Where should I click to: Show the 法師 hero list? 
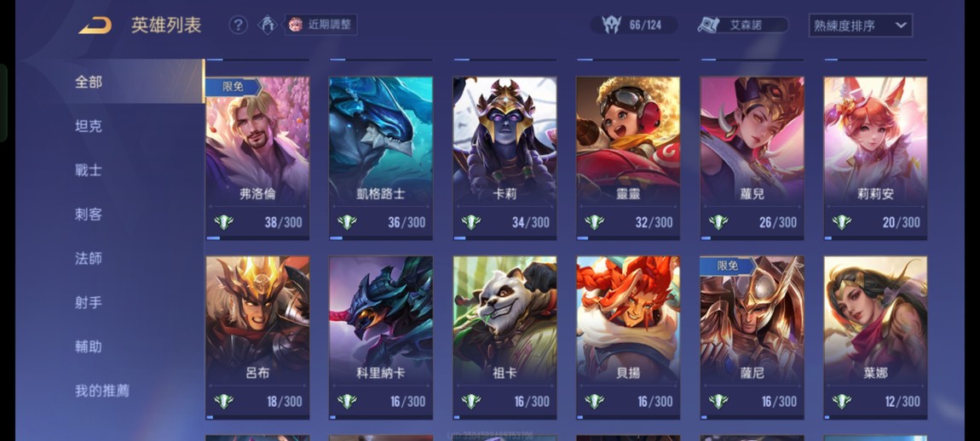coord(88,258)
